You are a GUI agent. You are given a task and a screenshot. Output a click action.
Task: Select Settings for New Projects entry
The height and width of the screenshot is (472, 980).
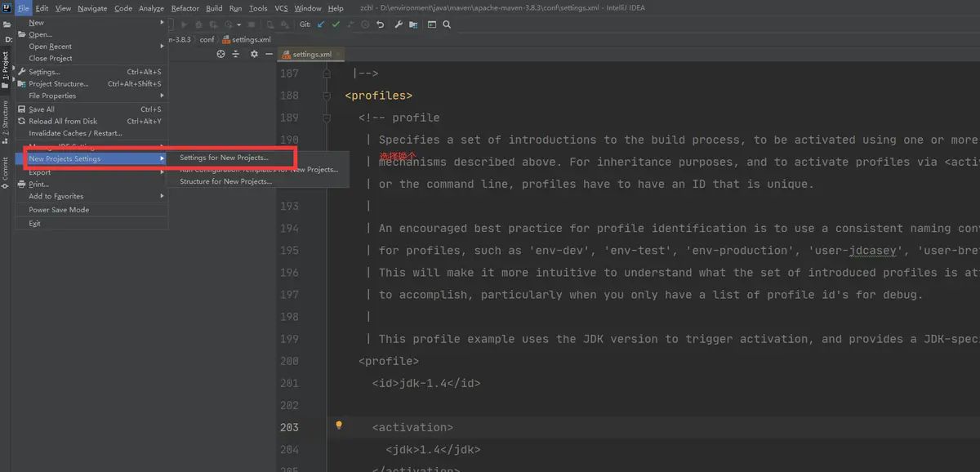[x=224, y=158]
